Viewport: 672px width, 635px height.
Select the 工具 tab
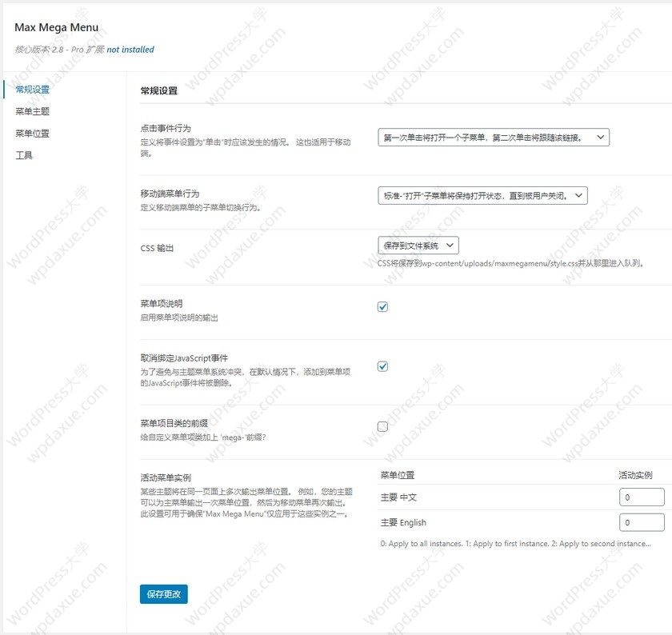[x=24, y=155]
